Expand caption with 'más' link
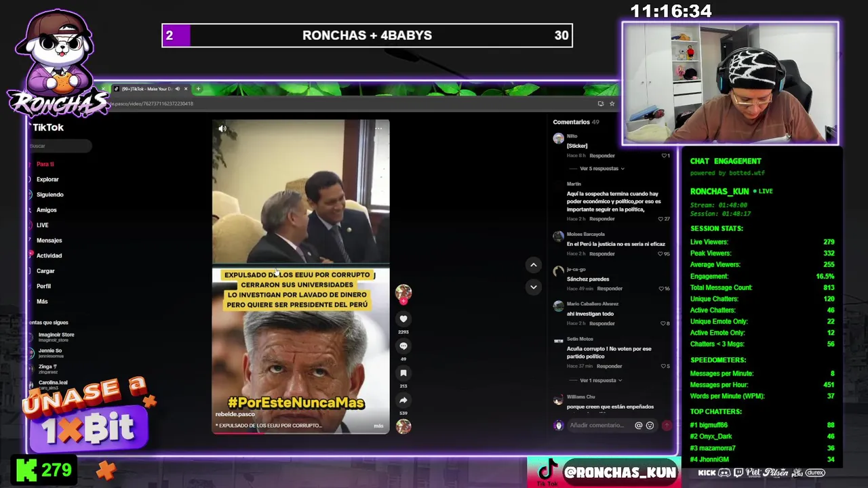The image size is (868, 488). 378,426
